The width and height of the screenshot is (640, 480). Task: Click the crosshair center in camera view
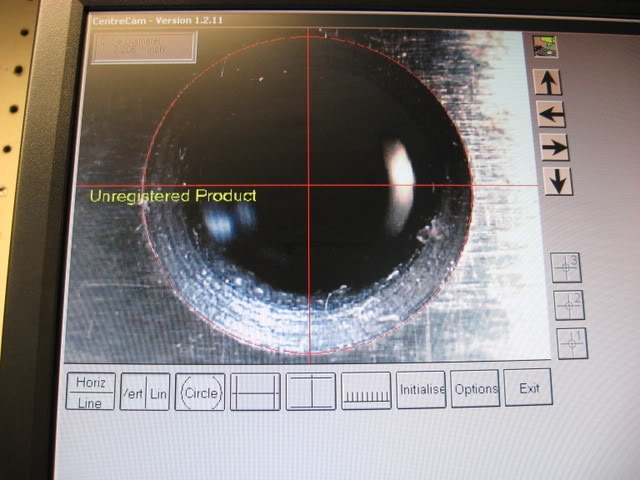point(309,186)
